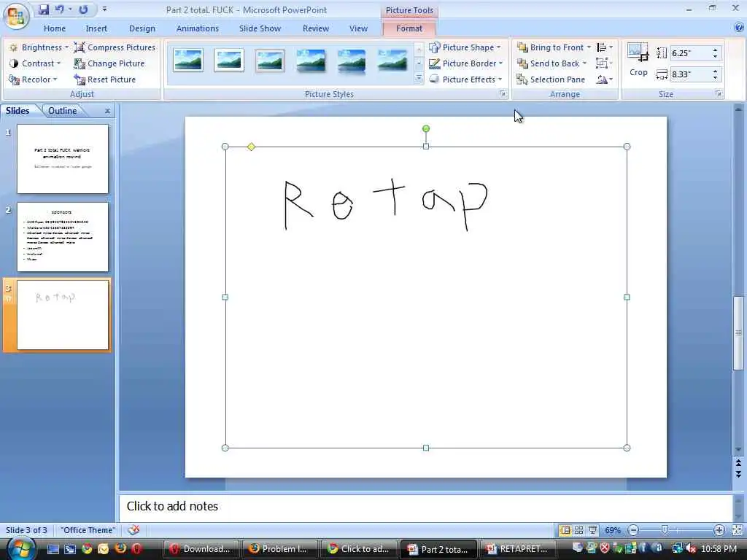Select the Format tab under Picture Tools

[409, 28]
